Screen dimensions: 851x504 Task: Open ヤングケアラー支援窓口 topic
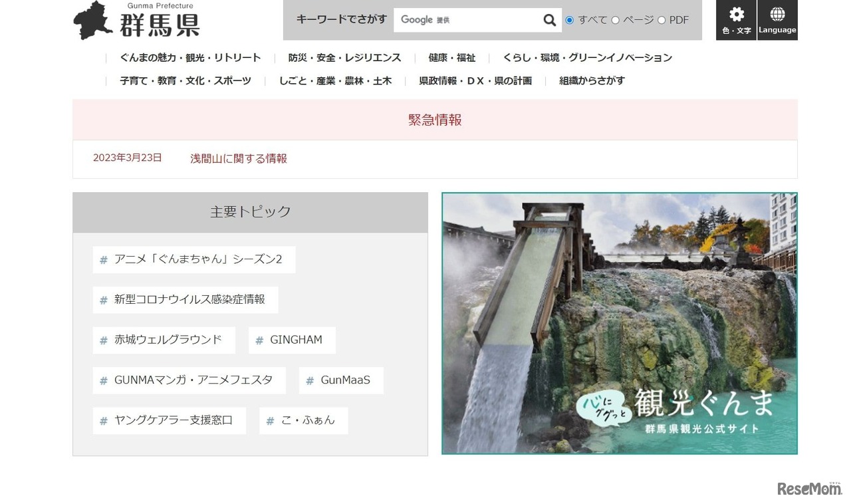(170, 421)
